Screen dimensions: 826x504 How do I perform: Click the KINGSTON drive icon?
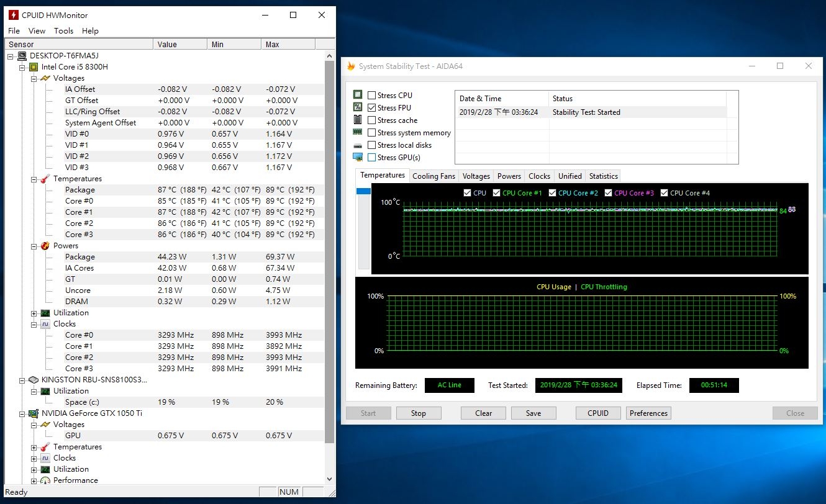click(x=34, y=380)
